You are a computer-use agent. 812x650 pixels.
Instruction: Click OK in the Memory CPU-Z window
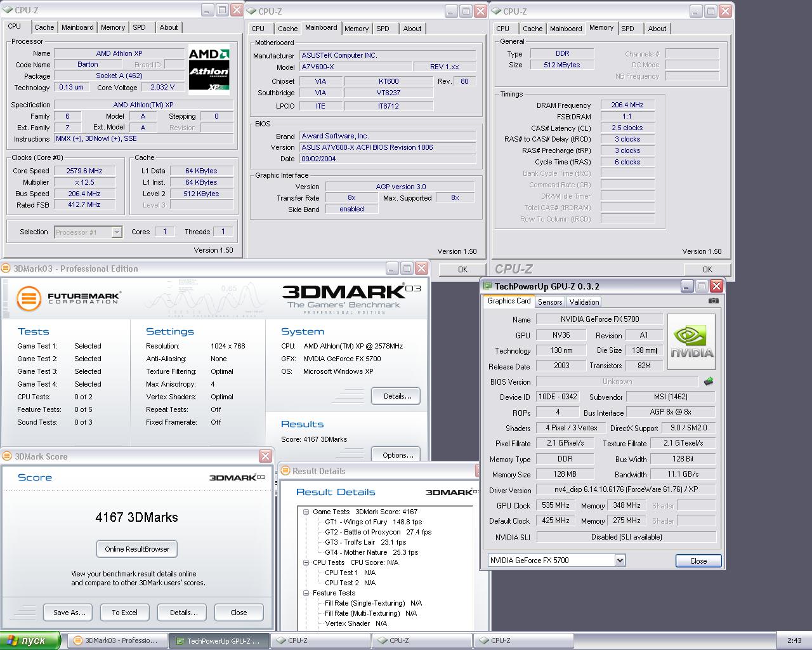[x=707, y=269]
